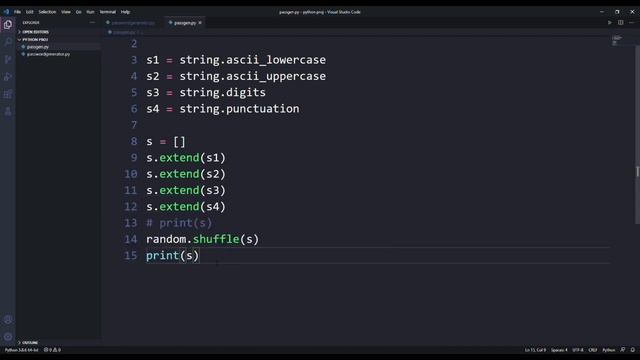The width and height of the screenshot is (640, 360).
Task: Open the Accounts icon in activity bar
Action: coord(8,320)
